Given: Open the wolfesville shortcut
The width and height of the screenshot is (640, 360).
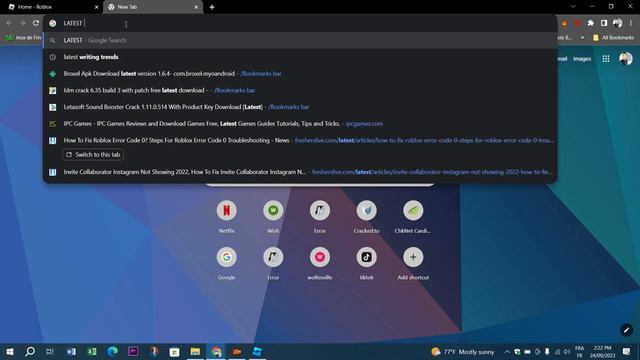Looking at the screenshot, I should (x=320, y=263).
